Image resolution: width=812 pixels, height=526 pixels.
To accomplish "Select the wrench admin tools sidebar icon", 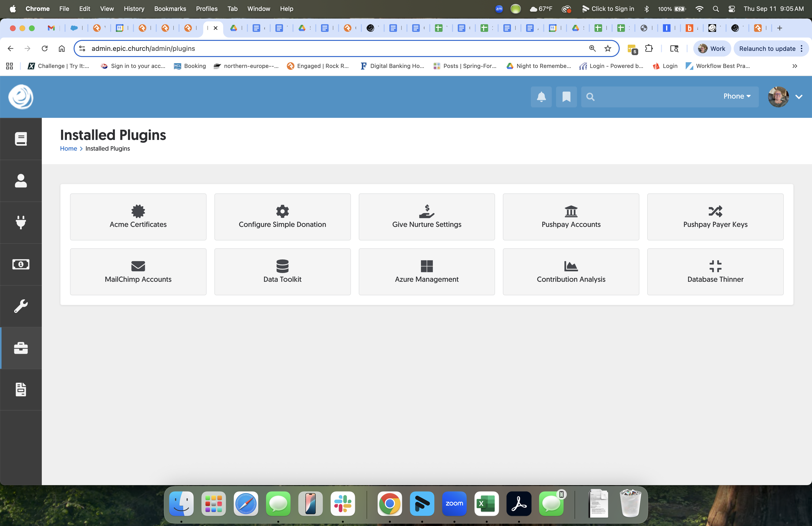I will point(21,306).
